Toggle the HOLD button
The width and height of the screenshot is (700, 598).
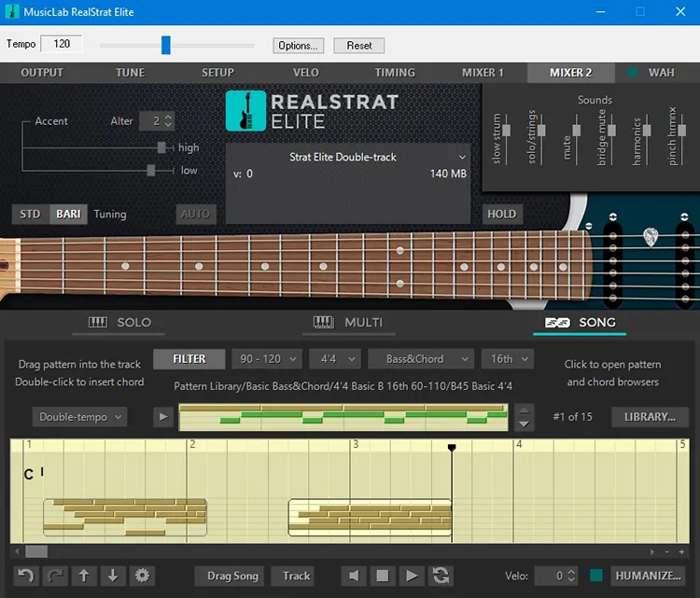click(x=502, y=215)
